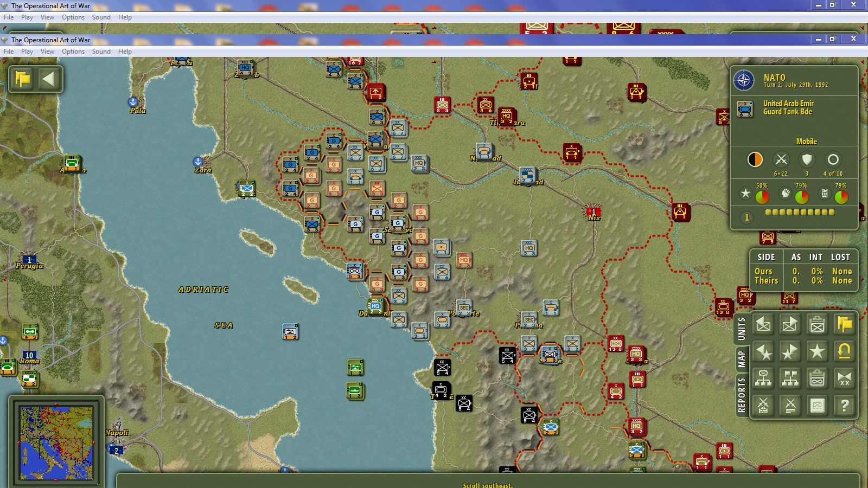
Task: Click the minimap thumbnail
Action: pyautogui.click(x=56, y=443)
